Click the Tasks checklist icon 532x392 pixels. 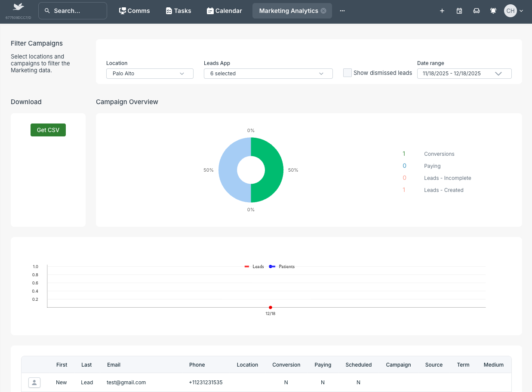click(x=169, y=11)
